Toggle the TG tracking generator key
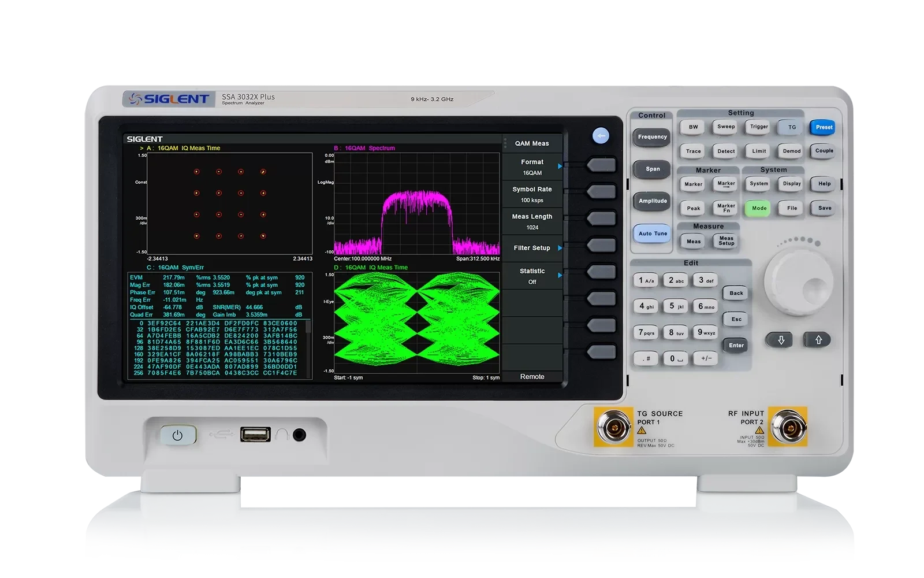 [x=792, y=127]
